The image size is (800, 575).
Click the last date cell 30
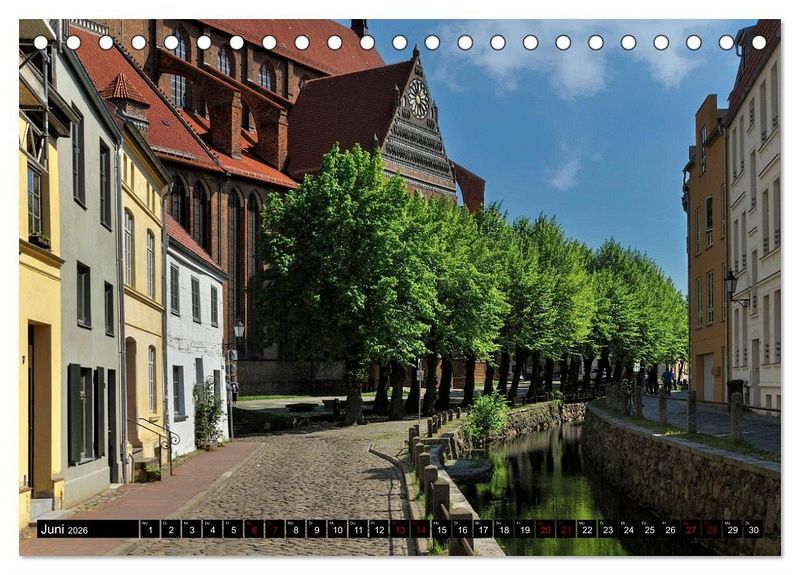(754, 529)
